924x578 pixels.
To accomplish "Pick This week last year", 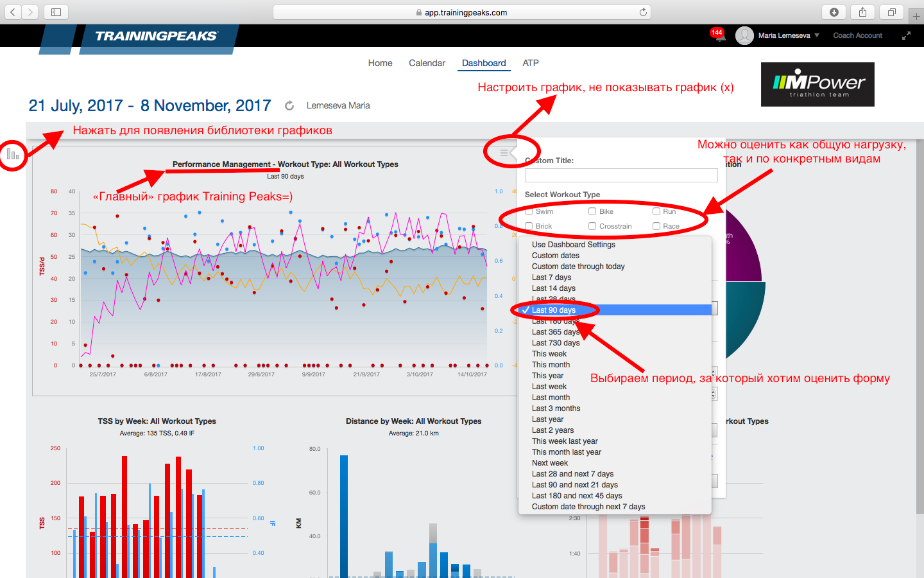I will (x=615, y=441).
